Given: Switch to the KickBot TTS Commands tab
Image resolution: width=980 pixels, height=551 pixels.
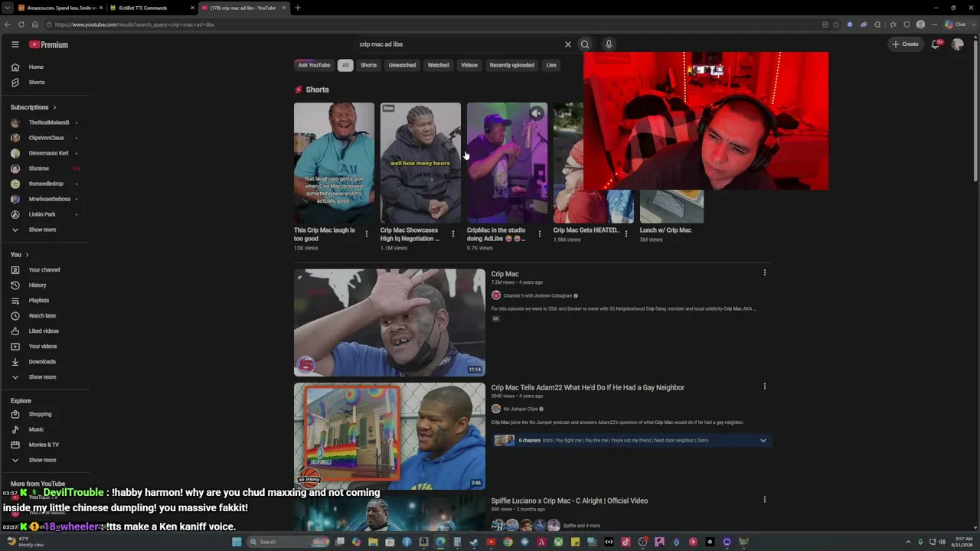Looking at the screenshot, I should point(152,8).
